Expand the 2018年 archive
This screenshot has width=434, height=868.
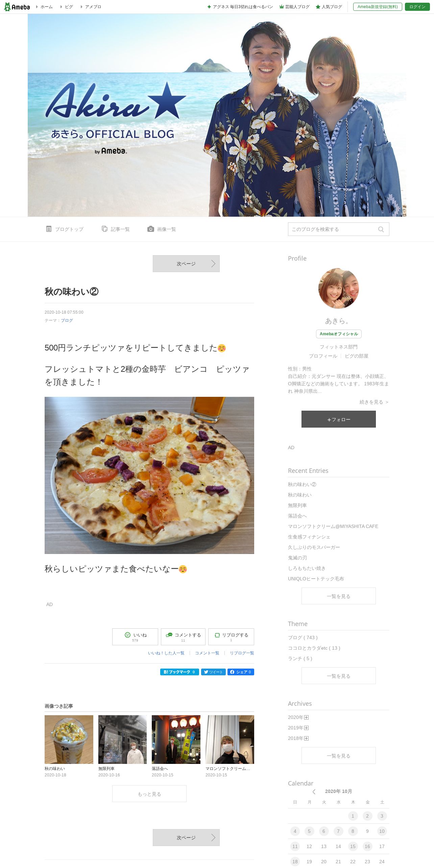click(x=306, y=738)
